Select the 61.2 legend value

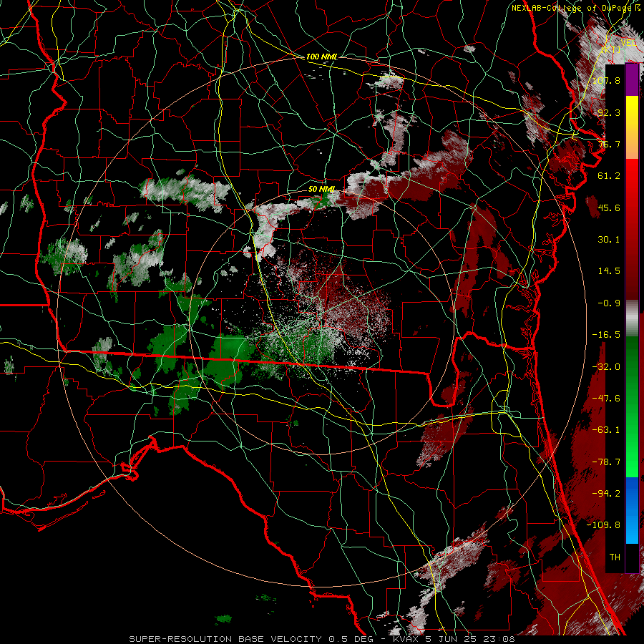click(609, 176)
